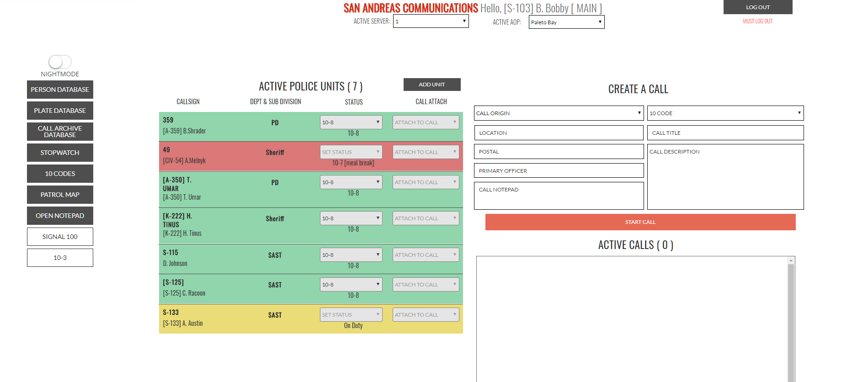Open the Plate Database
Viewport: 868px width, 382px height.
[60, 111]
